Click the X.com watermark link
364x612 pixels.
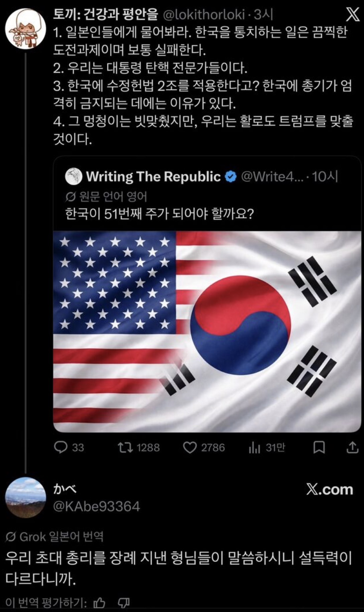click(x=330, y=489)
